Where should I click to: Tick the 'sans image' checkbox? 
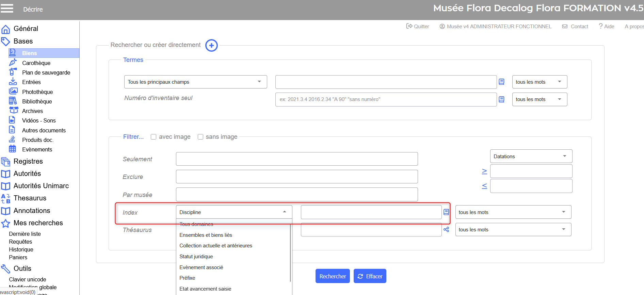pyautogui.click(x=200, y=137)
